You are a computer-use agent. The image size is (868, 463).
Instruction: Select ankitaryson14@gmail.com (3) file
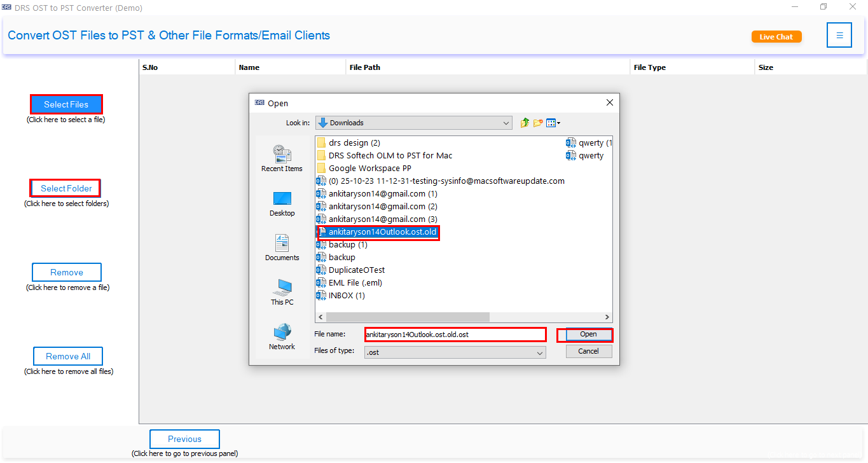pos(377,219)
